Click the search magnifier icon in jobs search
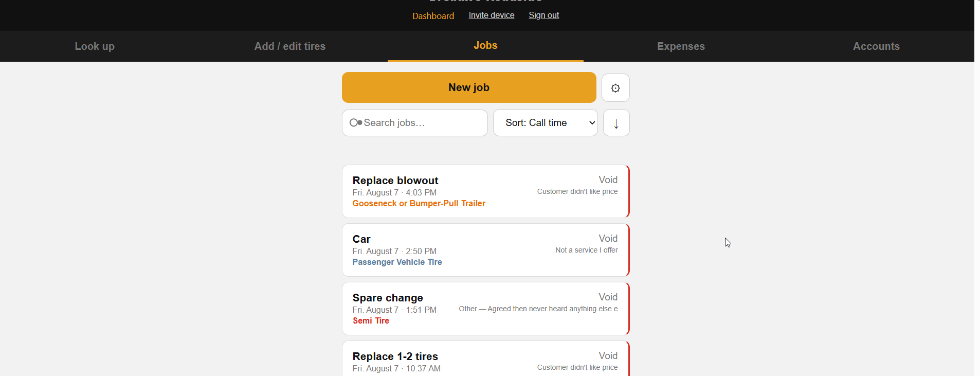The height and width of the screenshot is (376, 980). [356, 123]
